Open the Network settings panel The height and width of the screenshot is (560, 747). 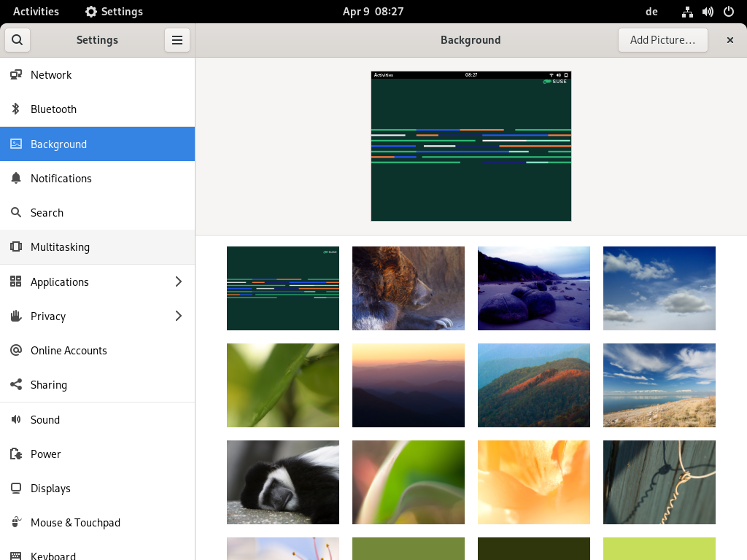pyautogui.click(x=51, y=75)
